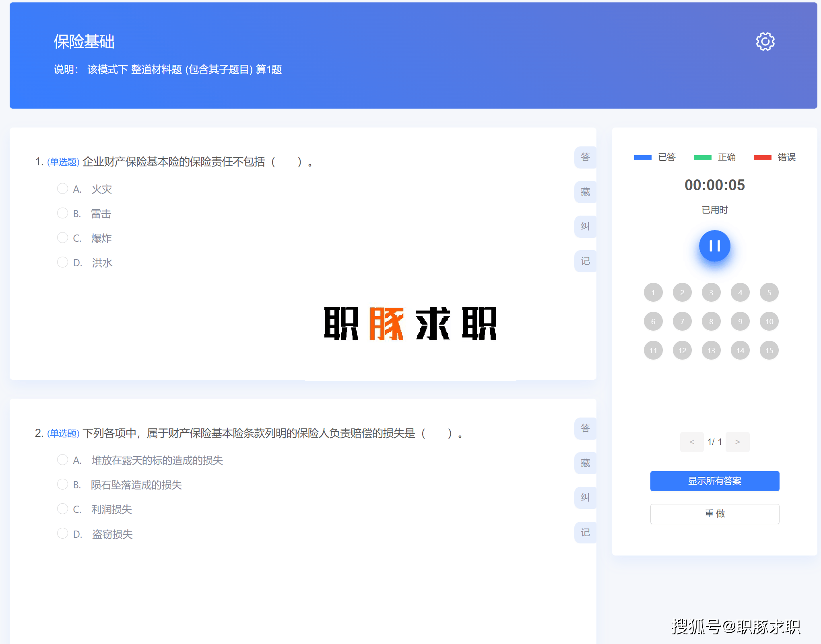Select option A 火灾 in question 1
The height and width of the screenshot is (644, 821).
[x=62, y=189]
